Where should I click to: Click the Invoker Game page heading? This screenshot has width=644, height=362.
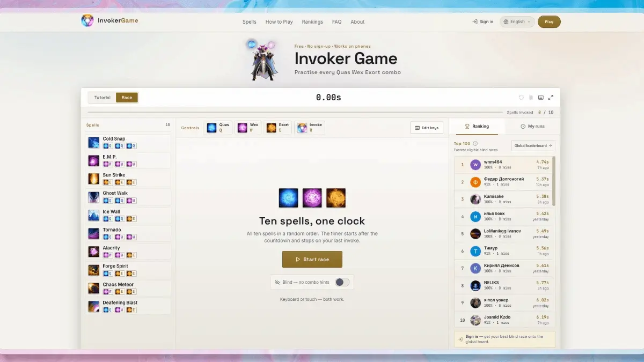346,58
